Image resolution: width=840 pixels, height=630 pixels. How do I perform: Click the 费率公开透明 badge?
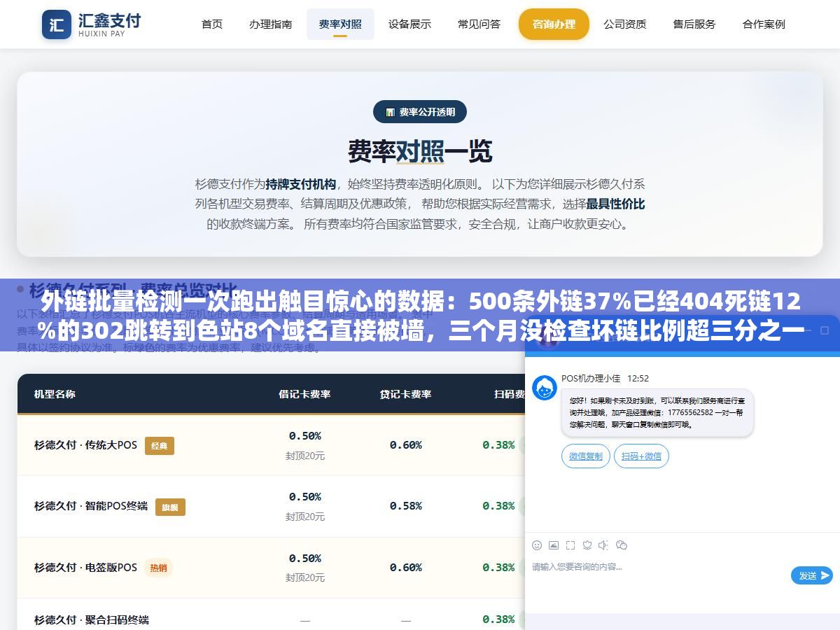420,112
